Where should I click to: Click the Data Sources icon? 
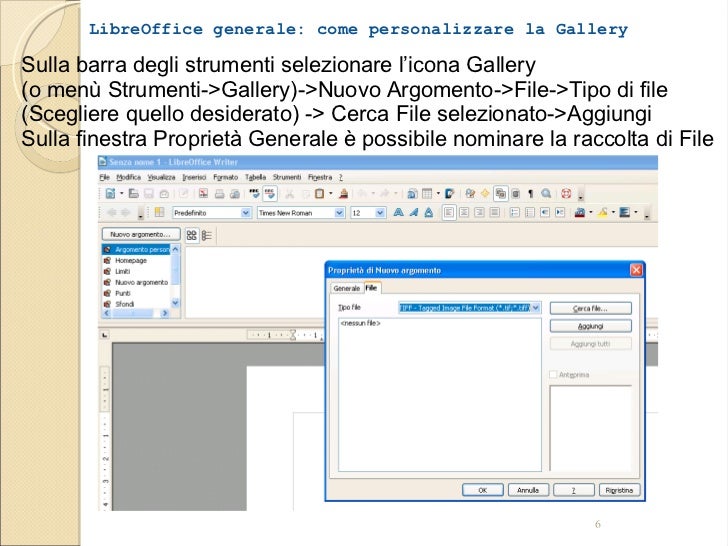click(x=515, y=194)
